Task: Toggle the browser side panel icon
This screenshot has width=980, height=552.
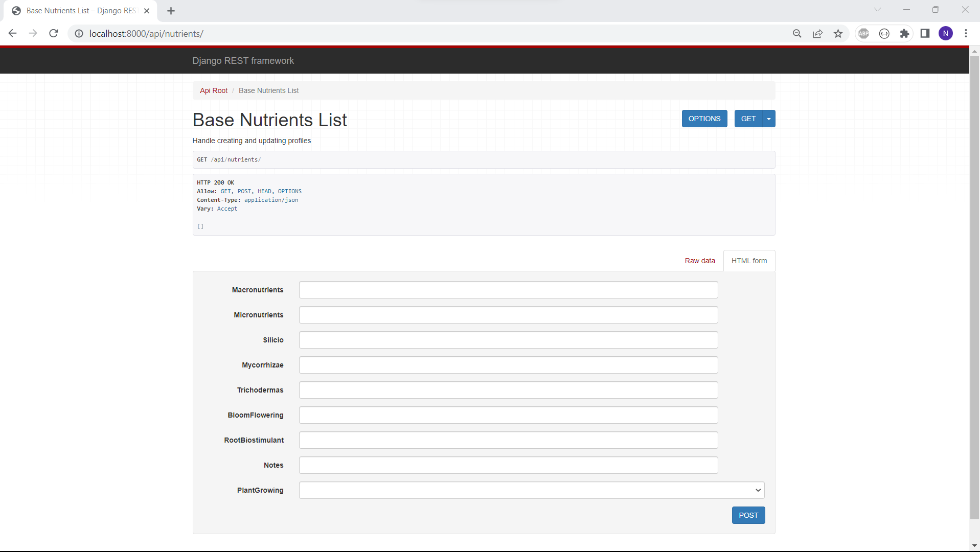Action: 925,34
